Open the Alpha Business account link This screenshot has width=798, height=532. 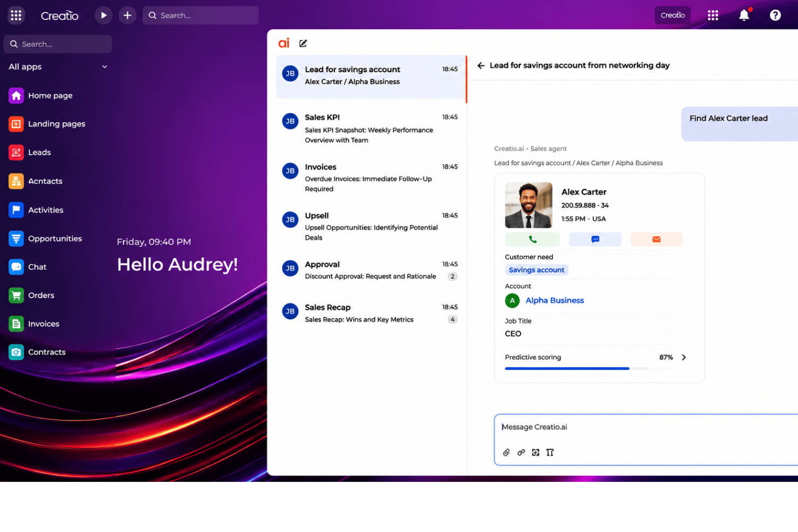tap(555, 301)
